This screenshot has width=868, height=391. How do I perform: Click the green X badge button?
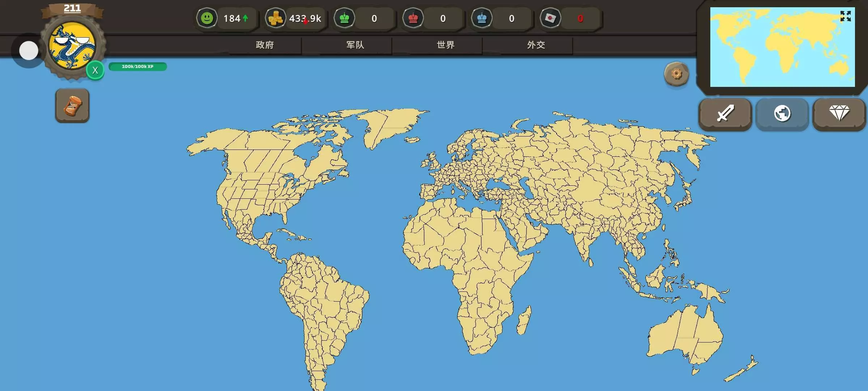pos(95,70)
